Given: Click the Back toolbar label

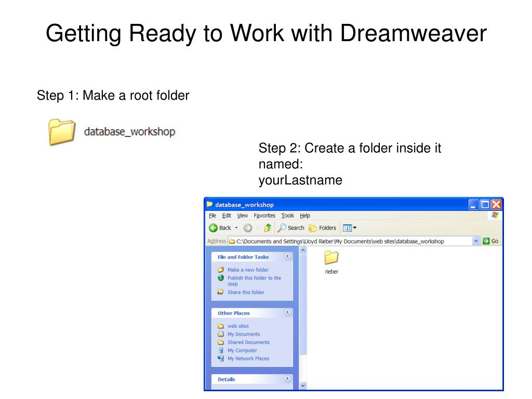Looking at the screenshot, I should (x=225, y=228).
